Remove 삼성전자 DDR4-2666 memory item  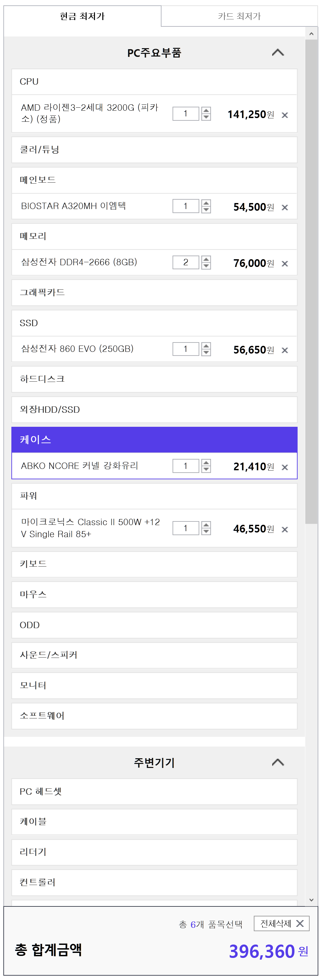[285, 264]
